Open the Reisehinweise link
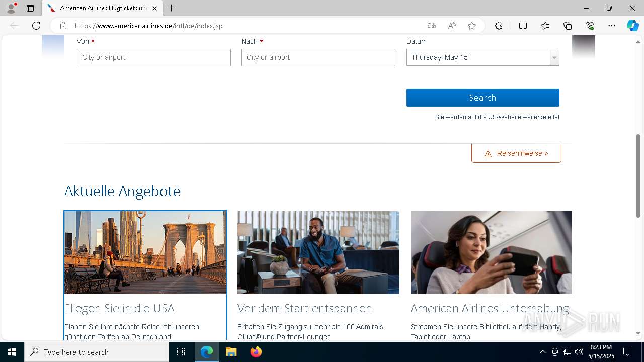The height and width of the screenshot is (362, 644). 516,153
